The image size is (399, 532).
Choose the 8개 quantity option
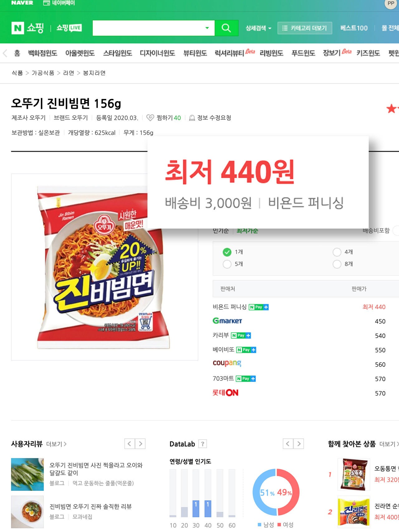pyautogui.click(x=337, y=264)
